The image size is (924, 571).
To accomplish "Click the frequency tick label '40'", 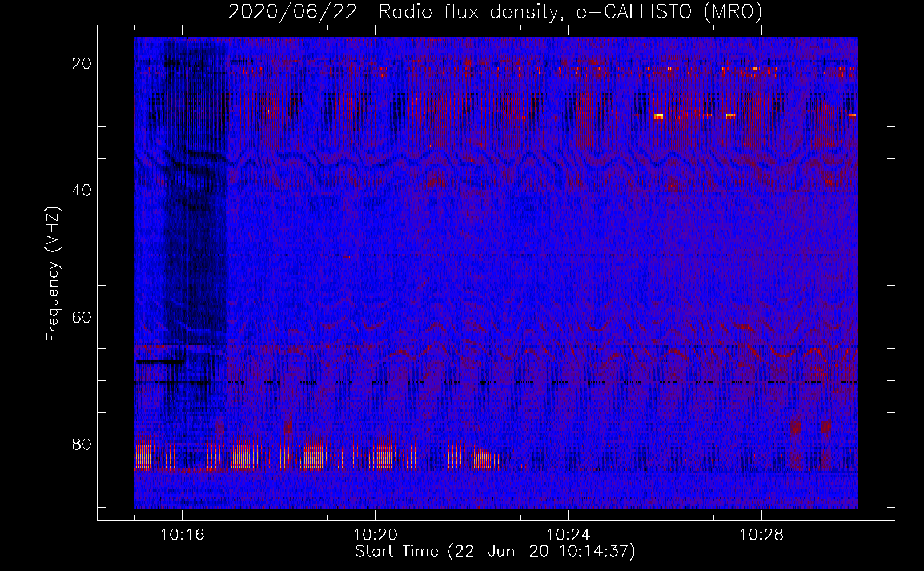I will click(x=82, y=190).
